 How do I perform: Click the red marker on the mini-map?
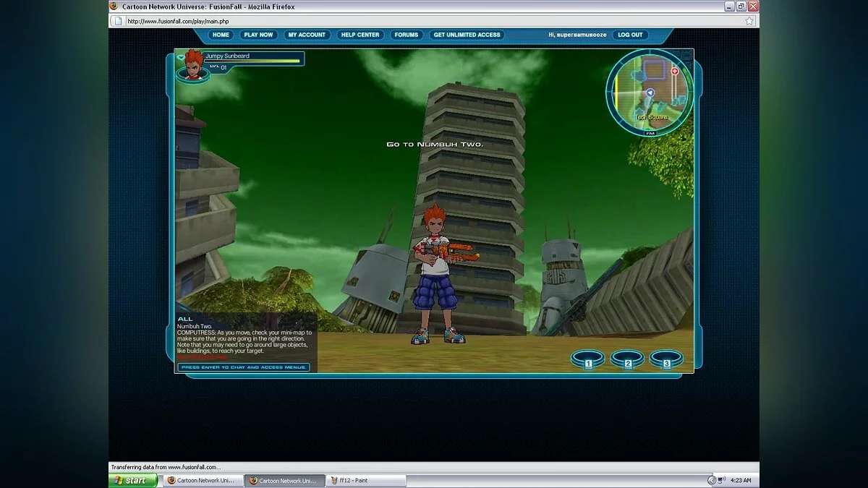[x=674, y=72]
